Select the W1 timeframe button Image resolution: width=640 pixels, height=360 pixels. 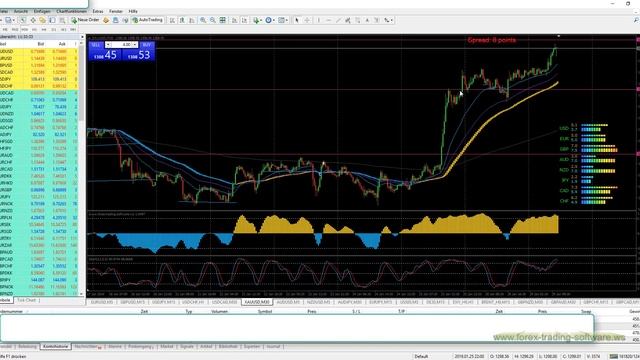pos(63,29)
